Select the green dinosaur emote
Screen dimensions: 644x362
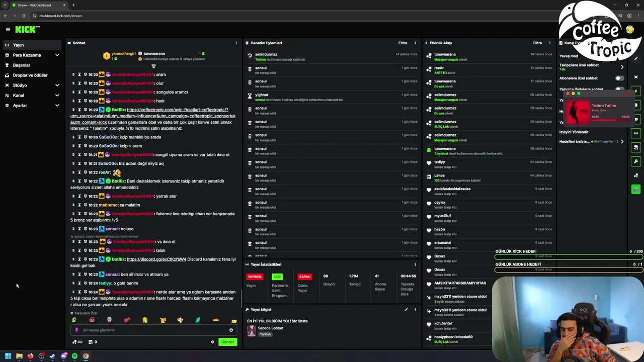[x=74, y=320]
